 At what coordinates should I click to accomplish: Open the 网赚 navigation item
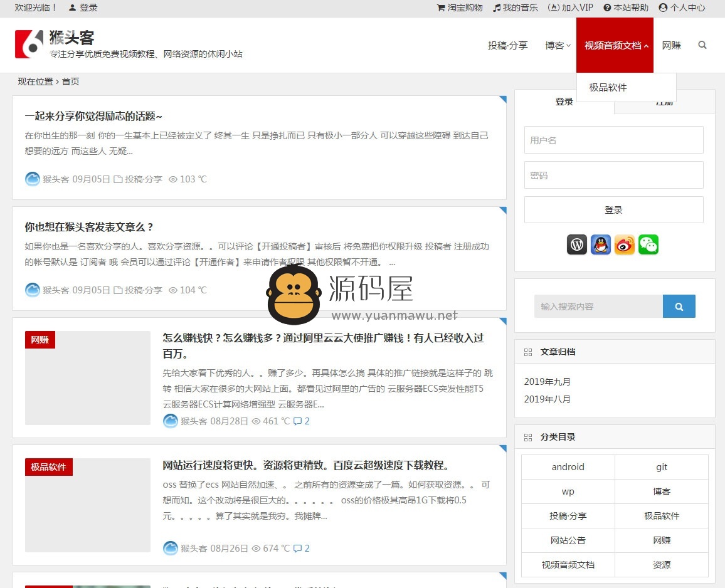click(671, 45)
